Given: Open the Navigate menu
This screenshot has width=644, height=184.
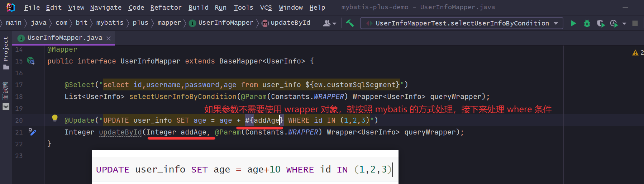Looking at the screenshot, I should click(106, 7).
